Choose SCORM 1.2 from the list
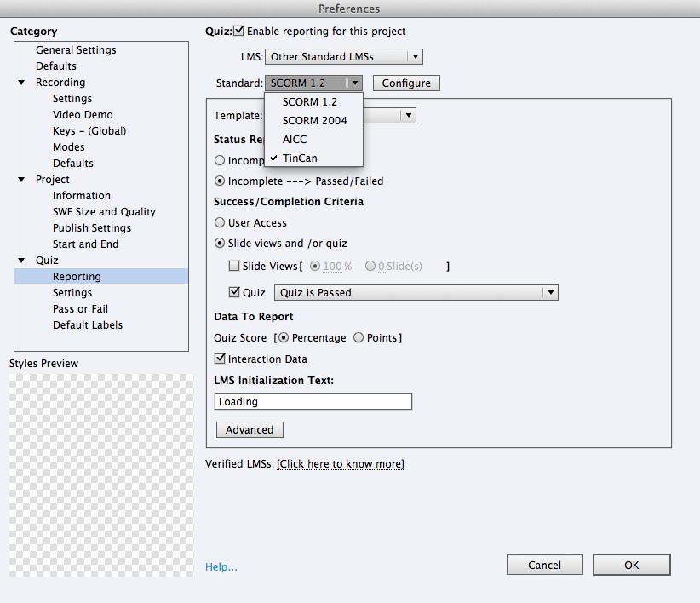The width and height of the screenshot is (700, 603). (x=310, y=101)
